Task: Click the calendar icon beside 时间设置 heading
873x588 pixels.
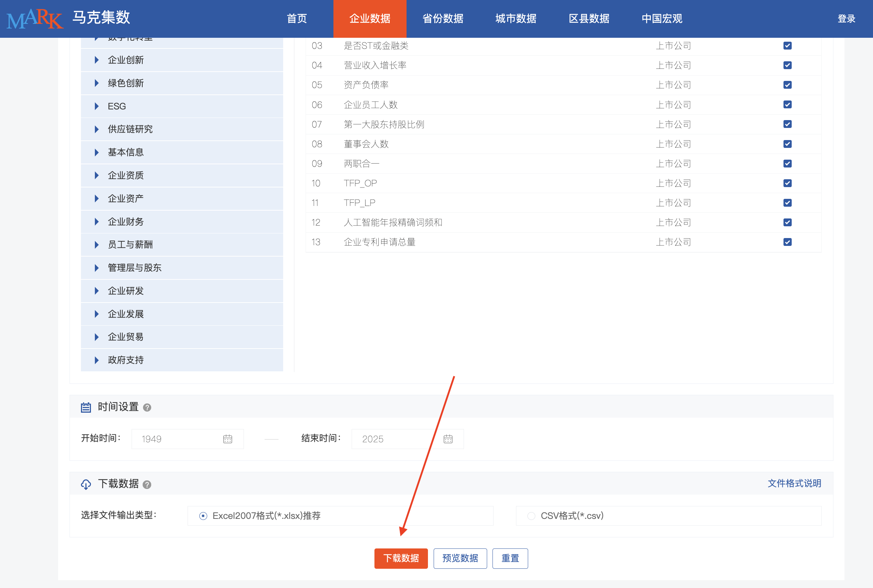Action: point(86,407)
